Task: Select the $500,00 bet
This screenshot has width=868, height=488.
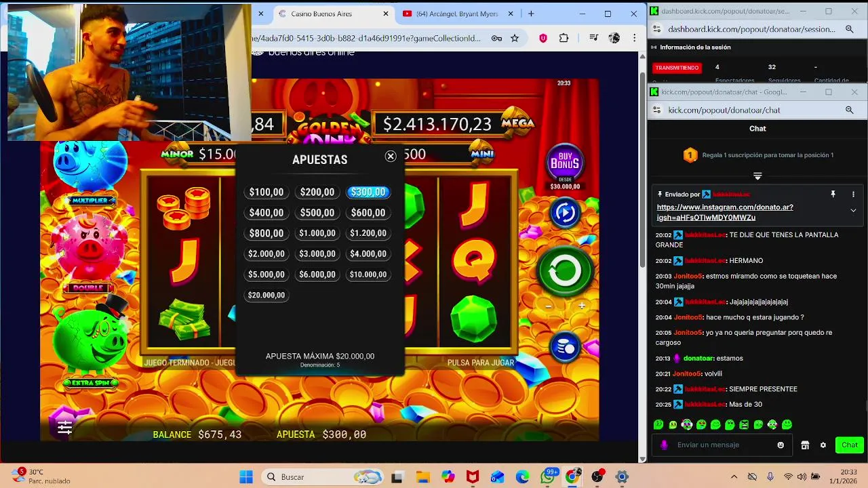Action: coord(317,213)
